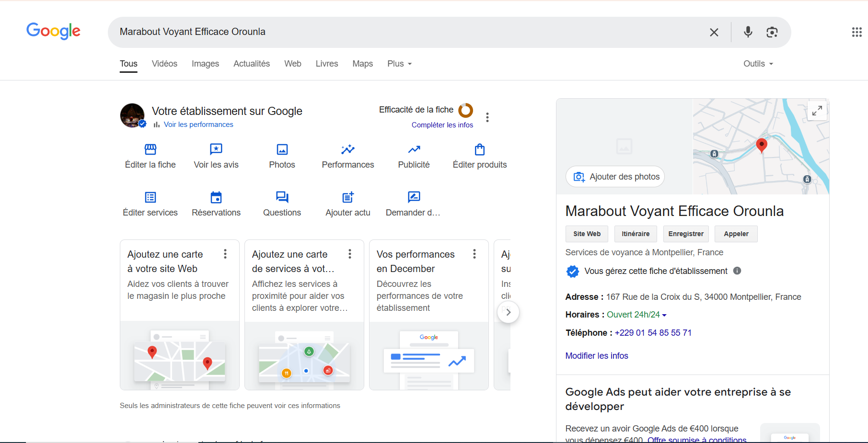Click the Performances sparkline icon
The width and height of the screenshot is (868, 443).
(x=347, y=149)
